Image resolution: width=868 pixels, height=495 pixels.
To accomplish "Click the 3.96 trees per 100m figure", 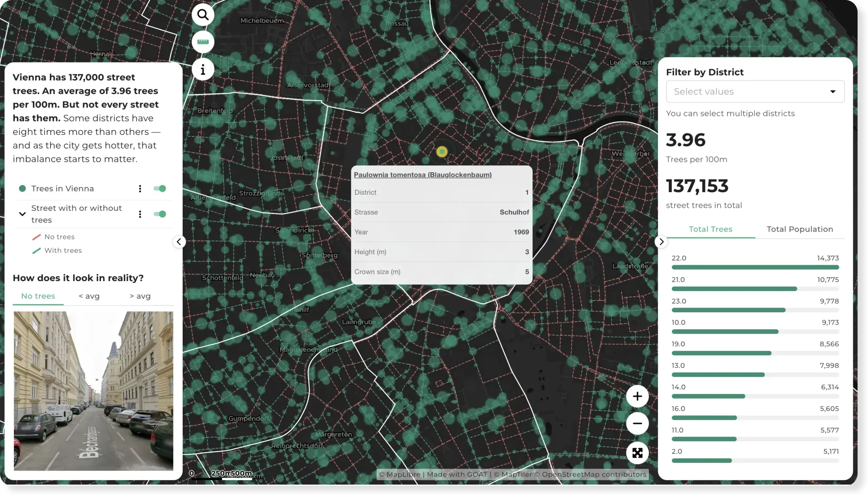I will pyautogui.click(x=686, y=140).
